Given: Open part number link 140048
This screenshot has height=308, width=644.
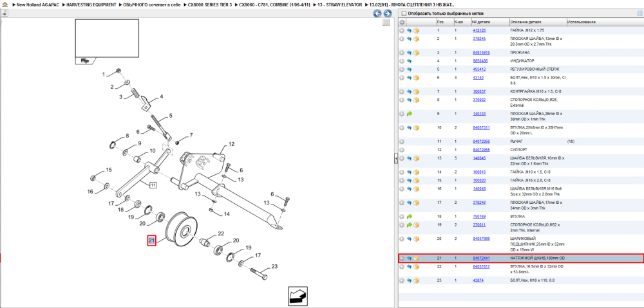Looking at the screenshot, I should click(479, 188).
